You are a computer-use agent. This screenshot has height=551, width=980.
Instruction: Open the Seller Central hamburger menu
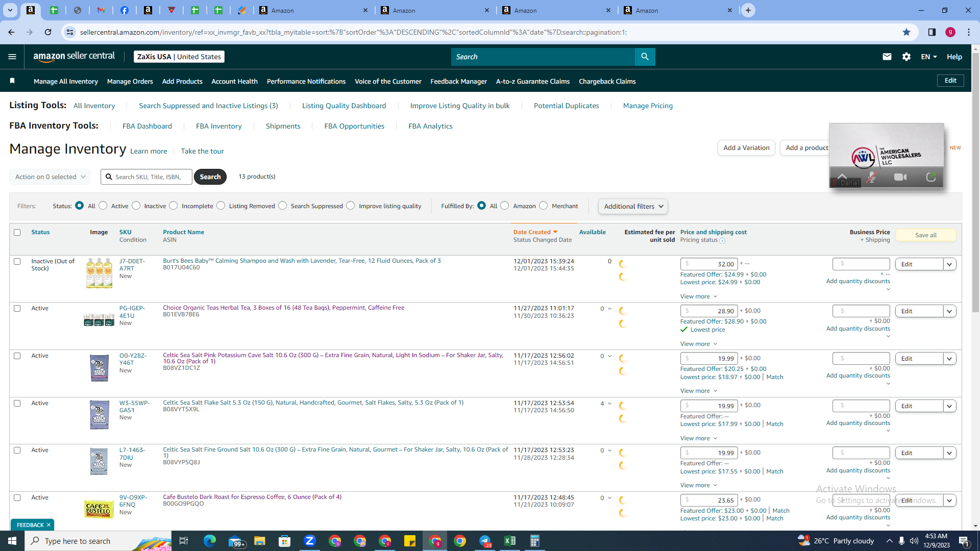pos(12,57)
